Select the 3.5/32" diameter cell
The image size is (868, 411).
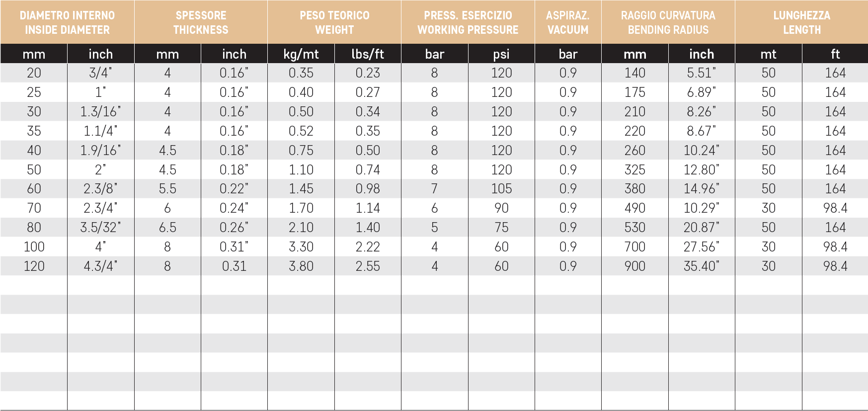(100, 228)
